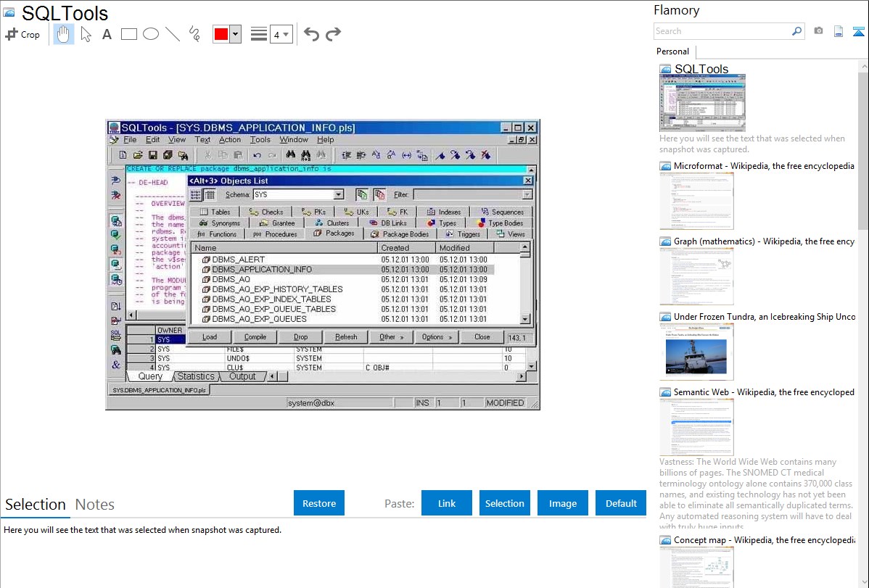
Task: Click the red color swatch
Action: coord(221,34)
